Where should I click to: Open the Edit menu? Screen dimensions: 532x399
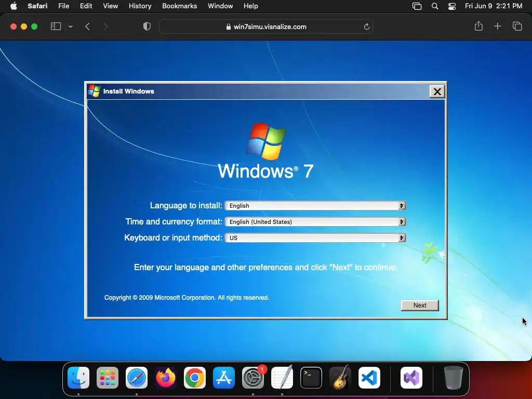pos(86,6)
